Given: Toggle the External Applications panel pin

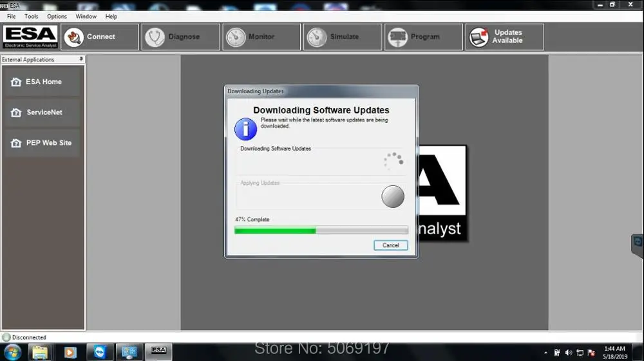Looking at the screenshot, I should click(81, 59).
